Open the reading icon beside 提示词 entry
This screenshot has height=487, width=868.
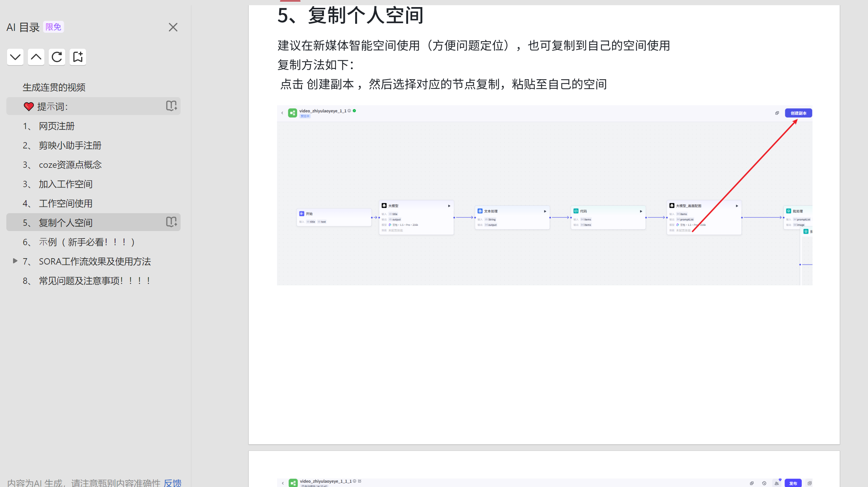click(171, 106)
